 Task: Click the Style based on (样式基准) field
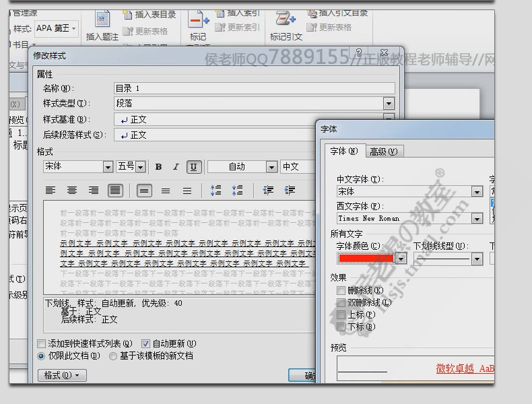[215, 119]
